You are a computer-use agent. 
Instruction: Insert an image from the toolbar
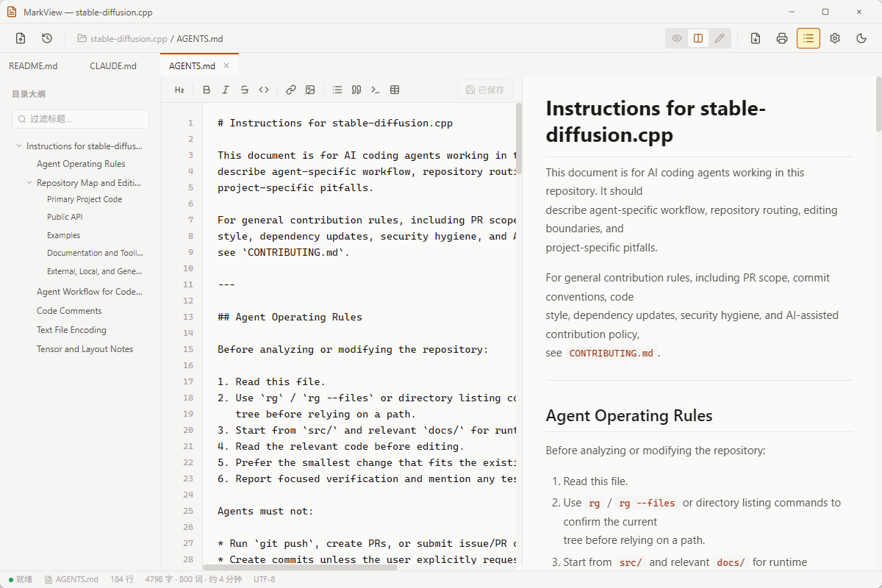coord(310,90)
